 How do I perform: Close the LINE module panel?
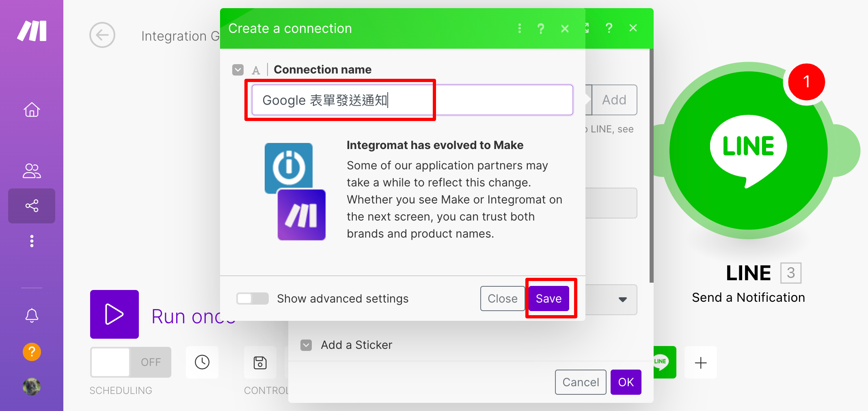click(x=633, y=28)
